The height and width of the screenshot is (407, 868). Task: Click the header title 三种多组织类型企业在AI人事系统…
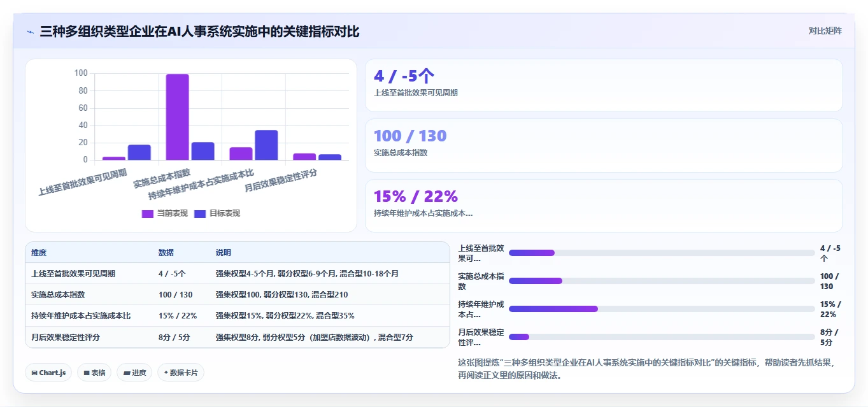click(x=200, y=31)
